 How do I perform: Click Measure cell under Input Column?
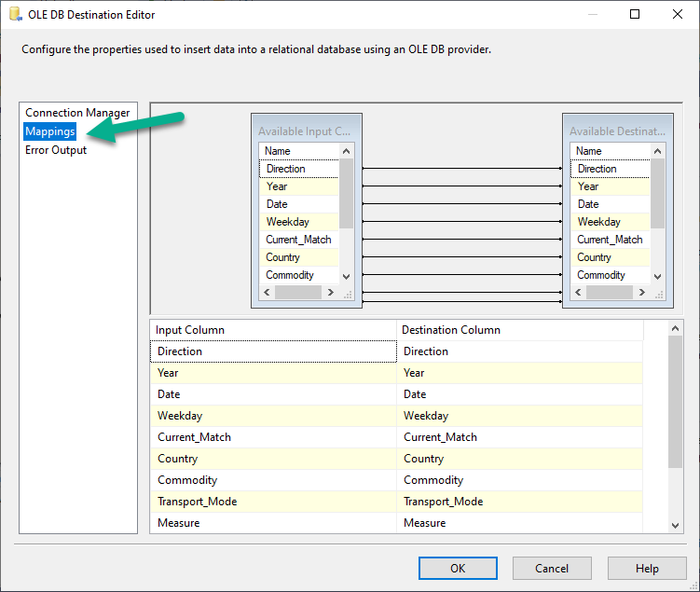click(x=273, y=522)
